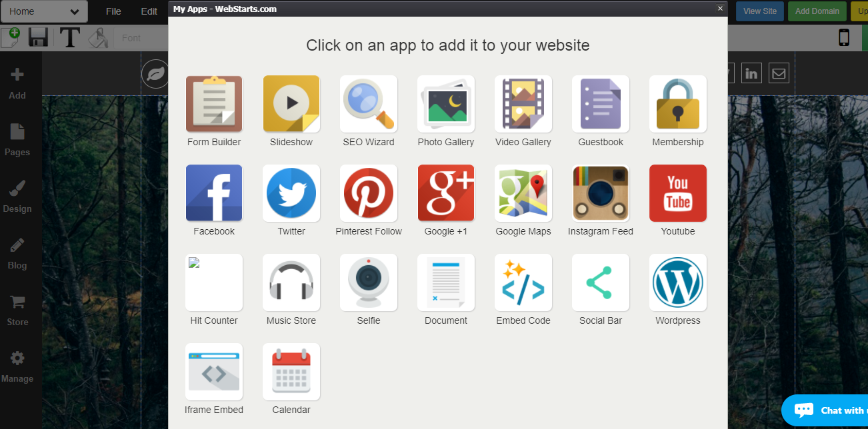Open the Add sidebar panel
This screenshot has width=868, height=429.
click(x=17, y=84)
